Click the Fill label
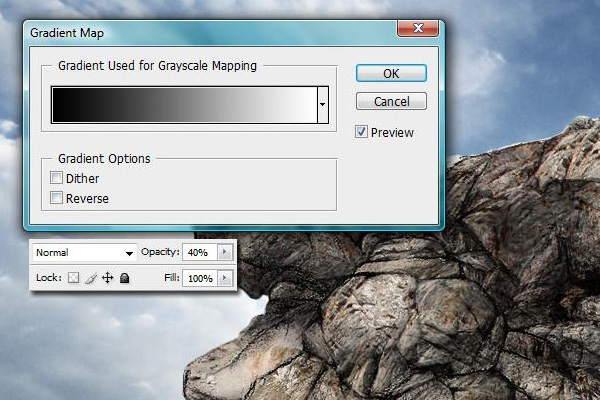Screen dimensions: 600x400 tap(172, 278)
